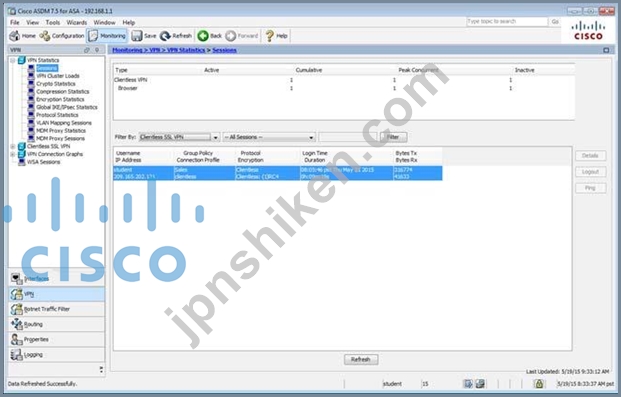This screenshot has width=621, height=397.
Task: Open Crypto Statistics tree item
Action: (x=55, y=84)
